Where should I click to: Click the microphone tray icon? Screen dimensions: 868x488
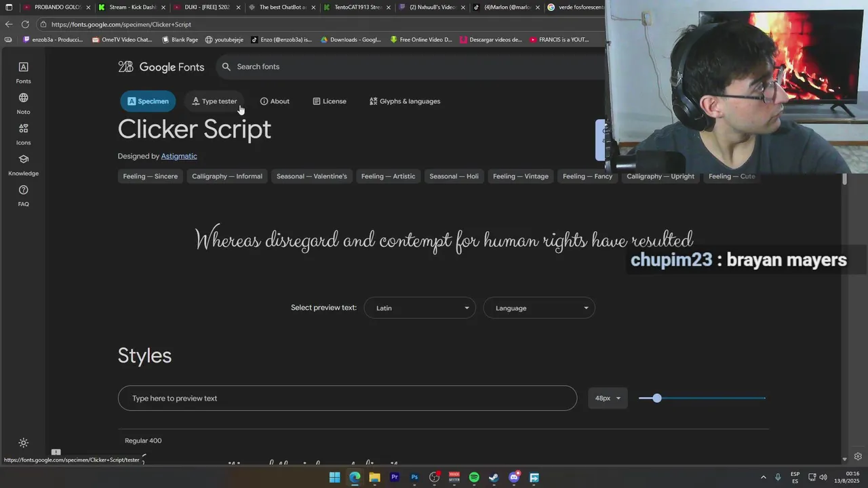pyautogui.click(x=778, y=477)
